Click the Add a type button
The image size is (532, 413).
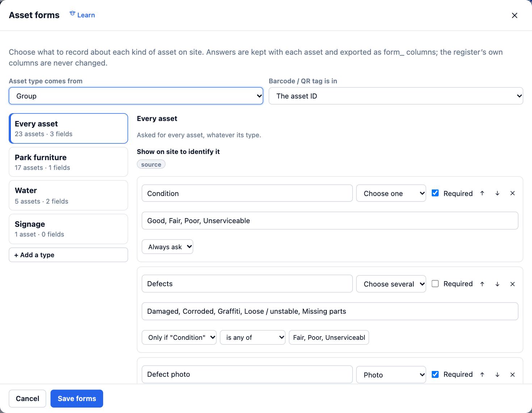(68, 255)
